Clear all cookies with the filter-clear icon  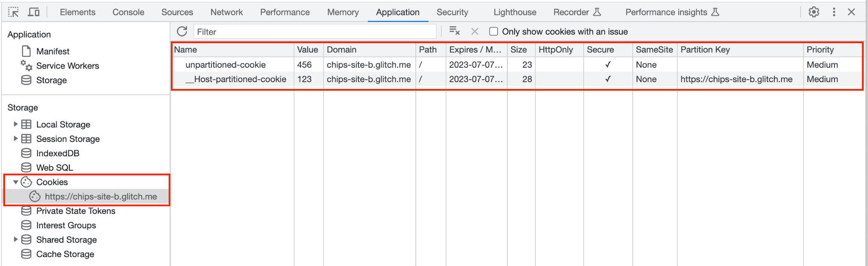point(454,32)
